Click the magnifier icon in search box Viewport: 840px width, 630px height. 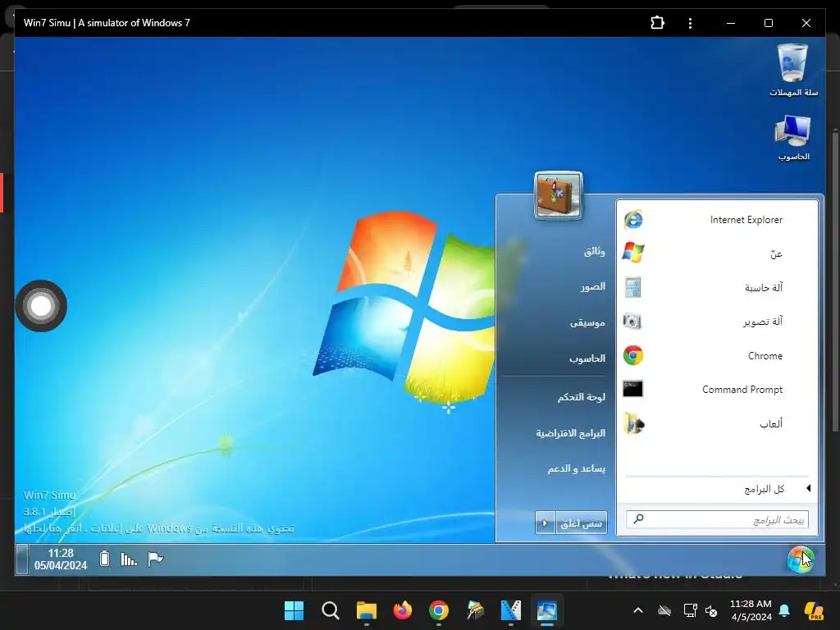point(638,519)
